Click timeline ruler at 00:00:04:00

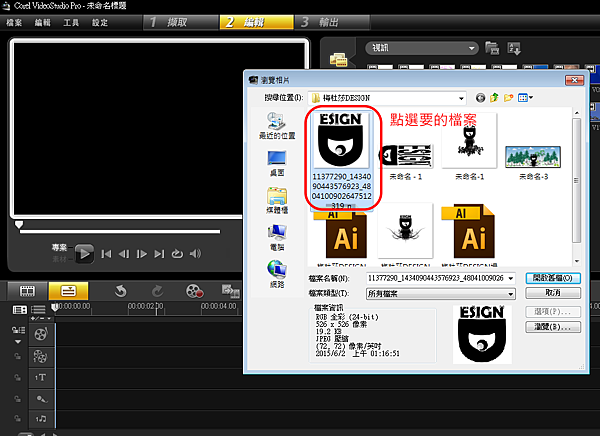tap(219, 307)
